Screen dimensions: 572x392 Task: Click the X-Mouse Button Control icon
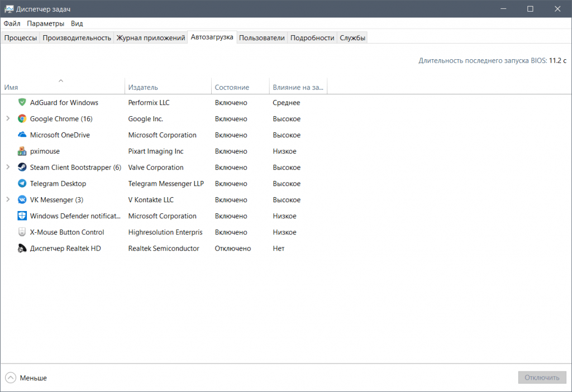pos(22,232)
